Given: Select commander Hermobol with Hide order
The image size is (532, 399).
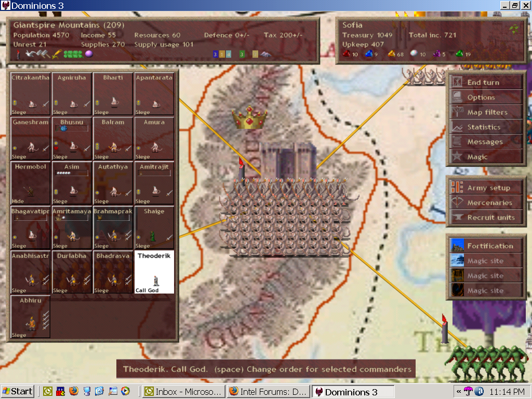Looking at the screenshot, I should click(x=31, y=183).
